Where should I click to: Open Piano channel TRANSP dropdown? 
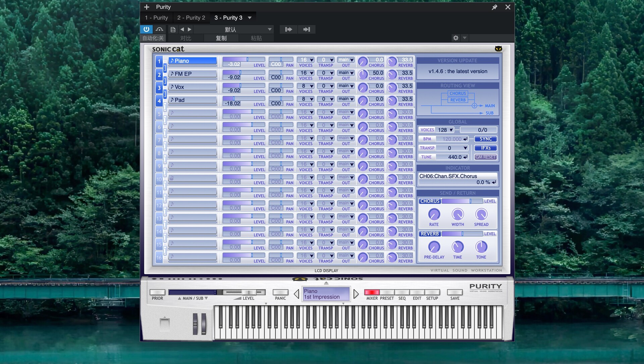tap(326, 60)
